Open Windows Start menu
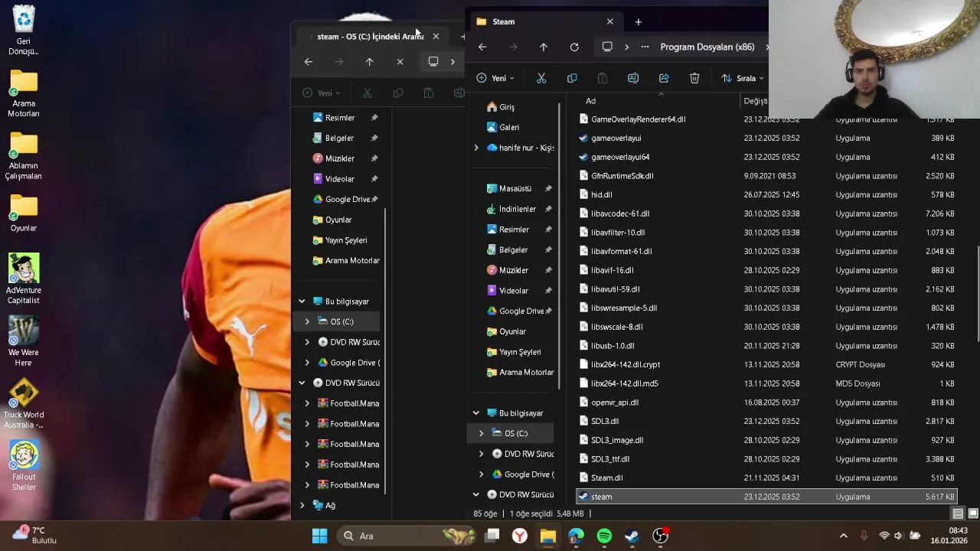Image resolution: width=980 pixels, height=551 pixels. pos(320,536)
